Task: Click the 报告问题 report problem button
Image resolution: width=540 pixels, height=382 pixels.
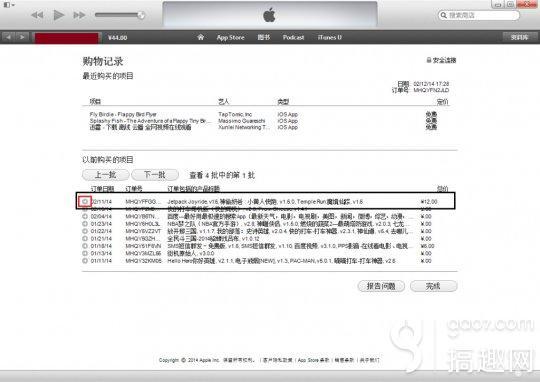Action: [381, 286]
